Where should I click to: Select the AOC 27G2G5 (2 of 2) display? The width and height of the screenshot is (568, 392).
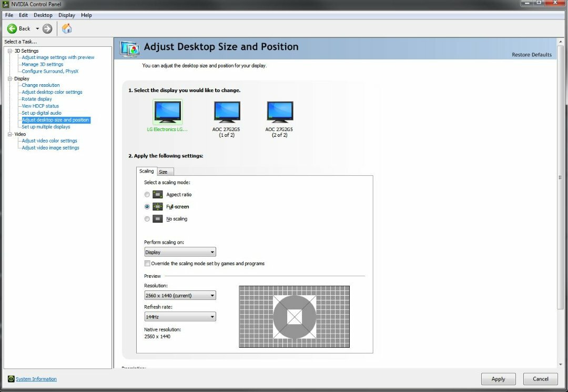pyautogui.click(x=279, y=111)
